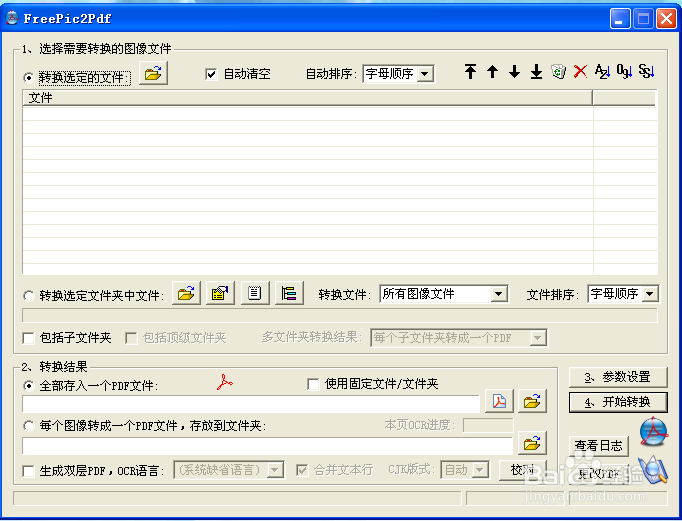Move selected file to top

point(470,71)
